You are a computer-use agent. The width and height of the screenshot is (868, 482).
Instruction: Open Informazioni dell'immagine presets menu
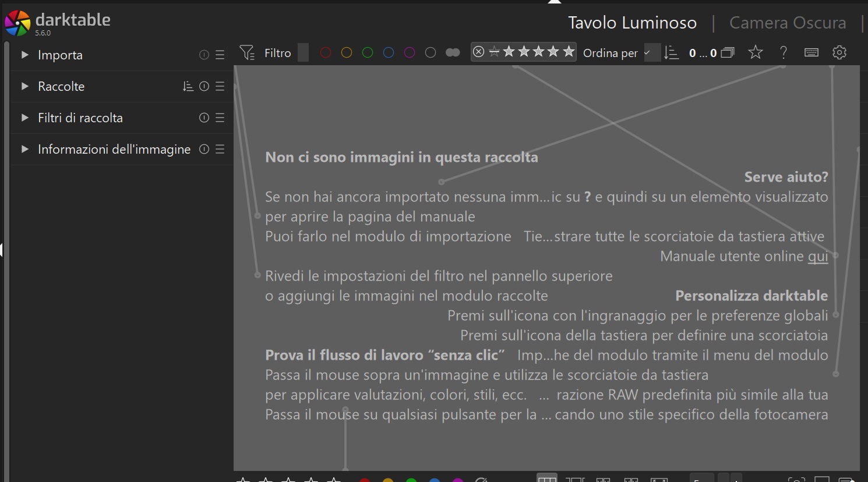pyautogui.click(x=220, y=149)
